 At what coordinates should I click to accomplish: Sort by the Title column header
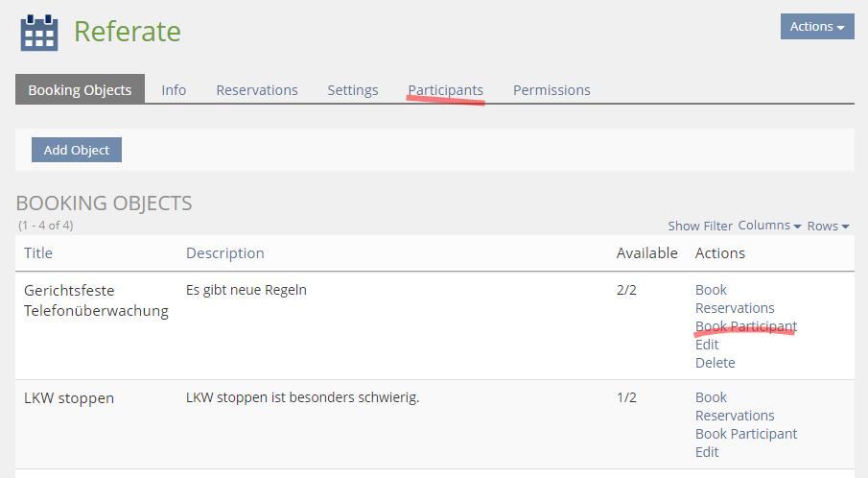(38, 253)
